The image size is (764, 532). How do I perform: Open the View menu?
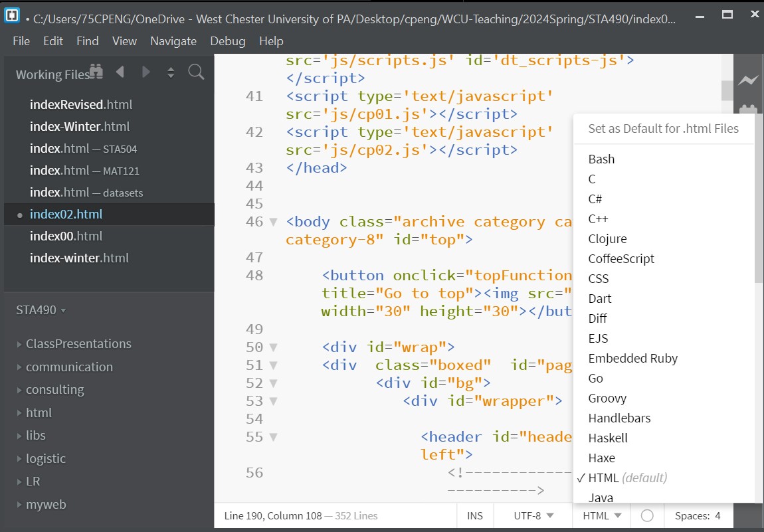pos(124,41)
